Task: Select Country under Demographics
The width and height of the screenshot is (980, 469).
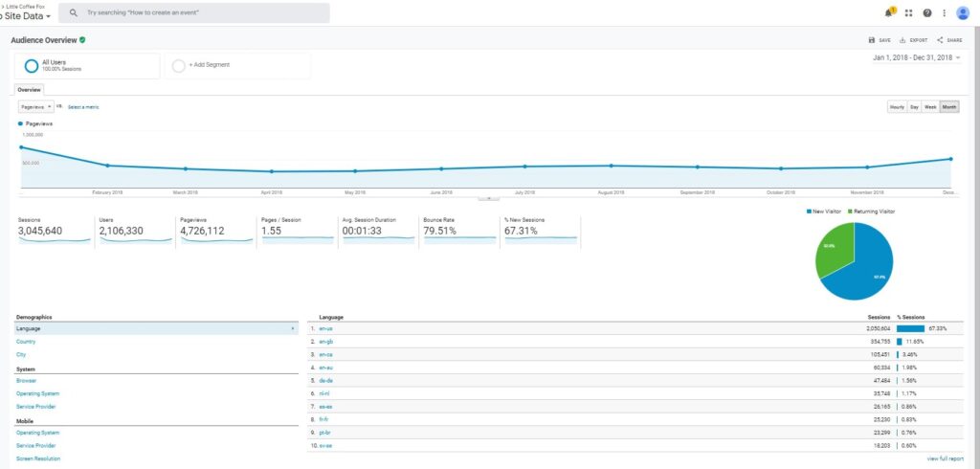Action: pos(26,342)
